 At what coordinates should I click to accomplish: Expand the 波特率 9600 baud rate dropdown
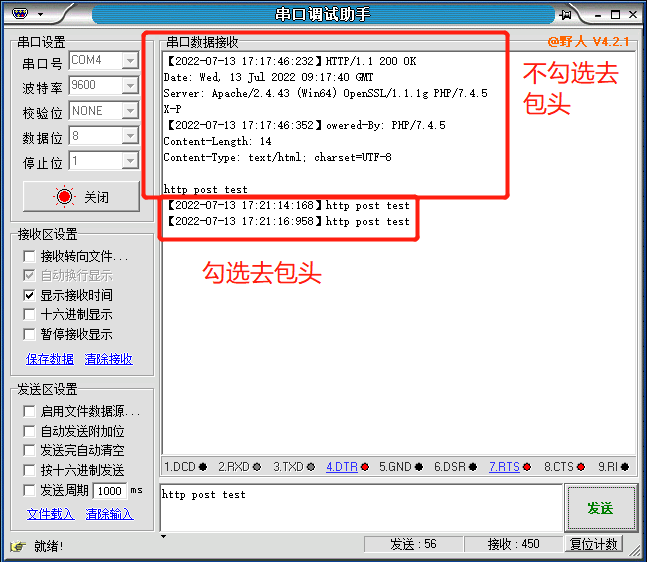[x=129, y=86]
